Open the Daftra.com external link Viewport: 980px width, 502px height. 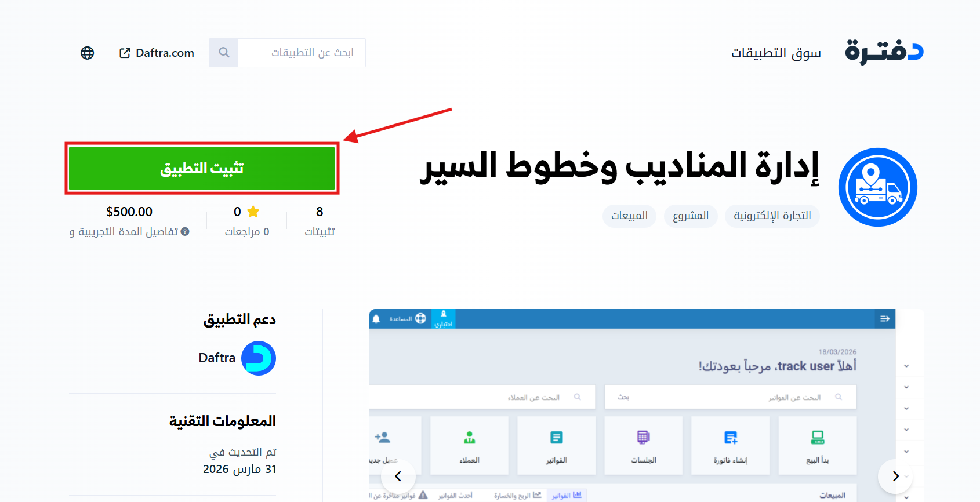(157, 53)
